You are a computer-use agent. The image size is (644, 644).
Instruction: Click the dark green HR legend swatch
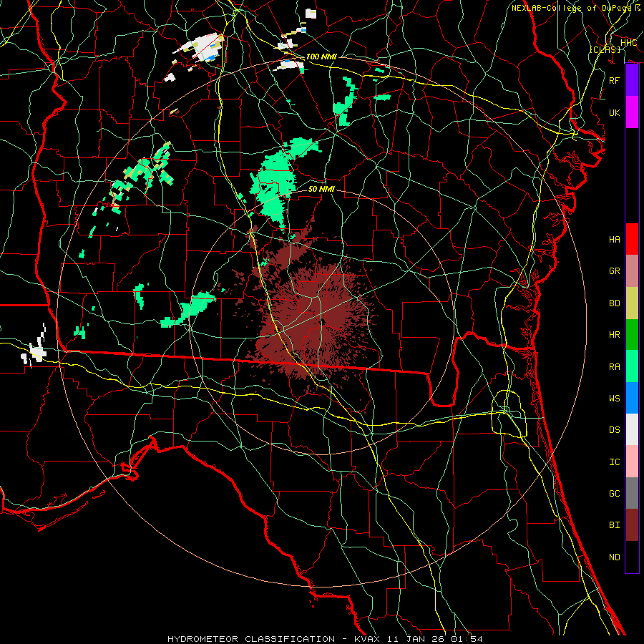click(x=632, y=334)
